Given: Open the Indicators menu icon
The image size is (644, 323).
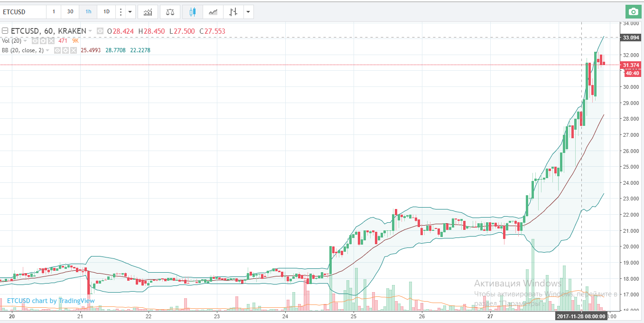Looking at the screenshot, I should click(x=148, y=12).
